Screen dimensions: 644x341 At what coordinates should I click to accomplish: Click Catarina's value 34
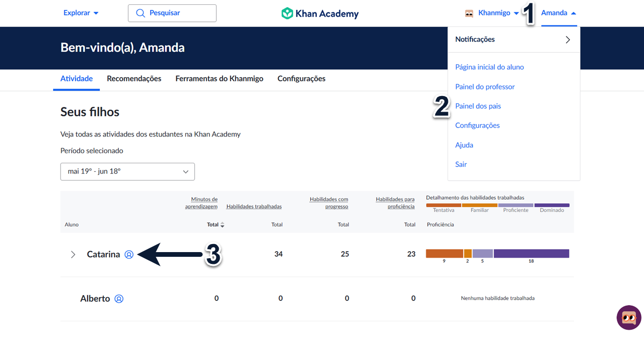278,254
